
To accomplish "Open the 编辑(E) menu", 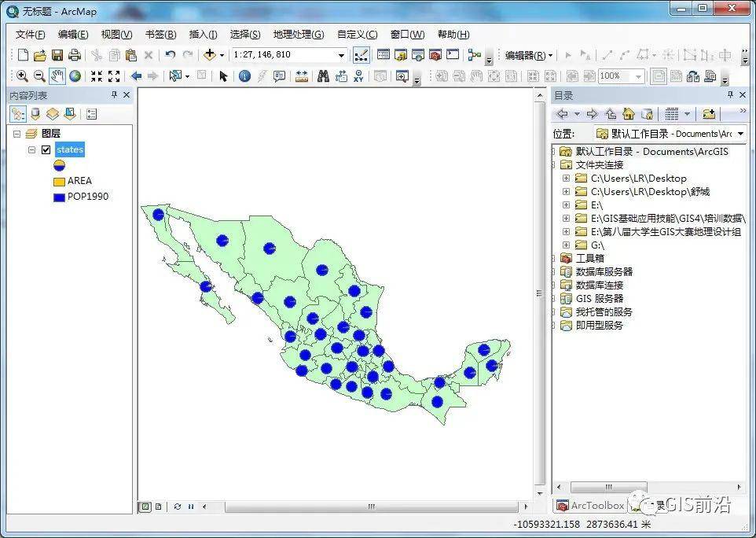I will click(x=73, y=35).
